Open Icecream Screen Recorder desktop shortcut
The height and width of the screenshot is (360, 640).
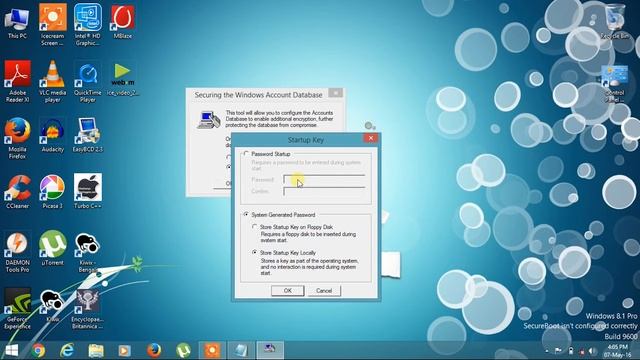tap(53, 24)
